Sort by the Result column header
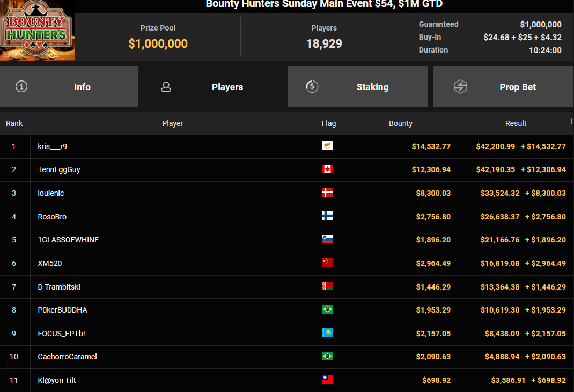The width and height of the screenshot is (574, 392). coord(516,124)
